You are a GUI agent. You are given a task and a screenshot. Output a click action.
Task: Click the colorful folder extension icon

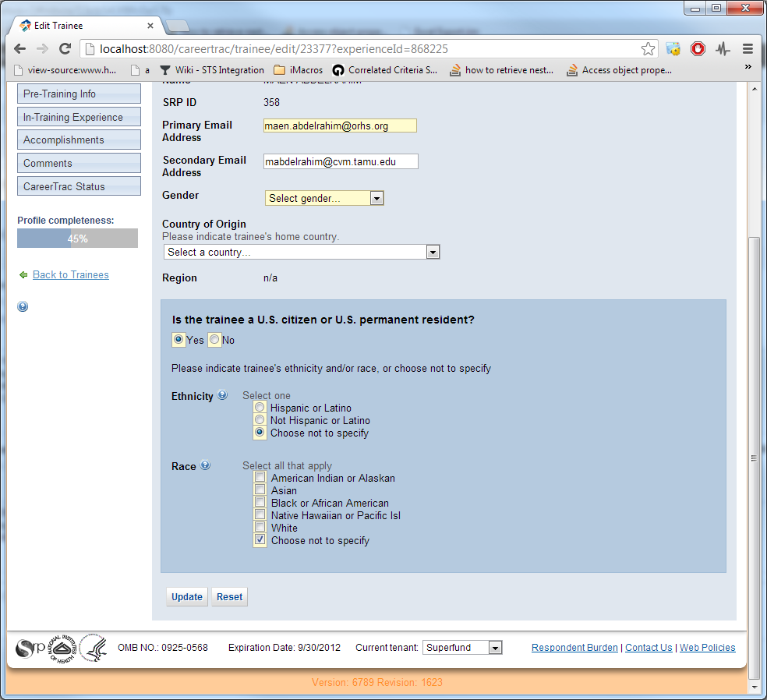[673, 49]
